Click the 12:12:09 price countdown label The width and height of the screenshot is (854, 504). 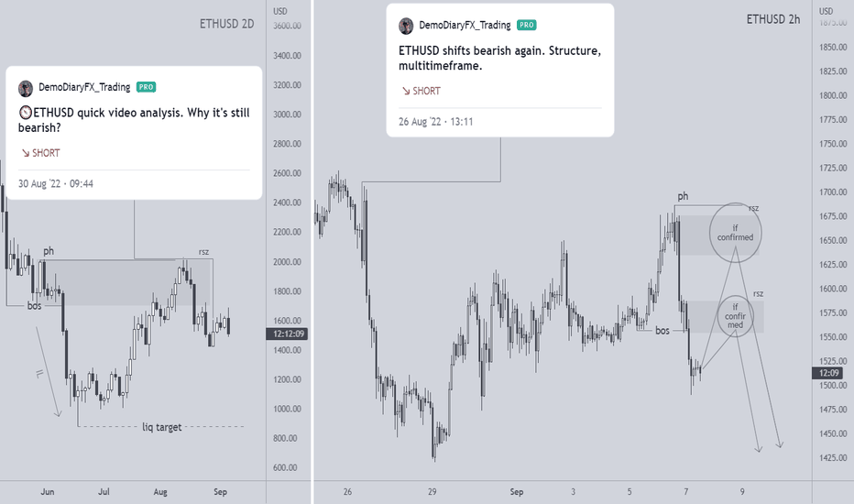(x=287, y=334)
